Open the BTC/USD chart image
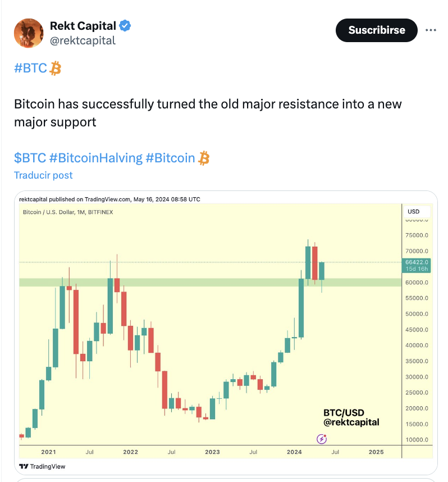Viewport: 448px width, 482px height. (226, 333)
